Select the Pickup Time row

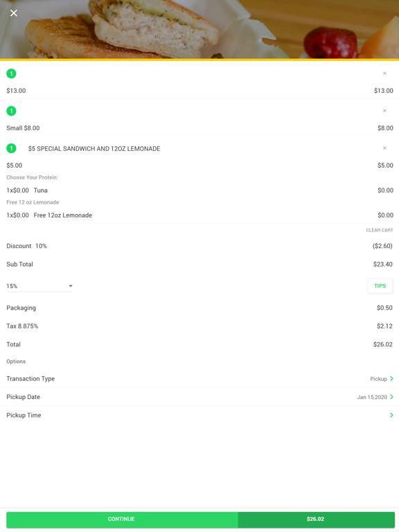[199, 416]
